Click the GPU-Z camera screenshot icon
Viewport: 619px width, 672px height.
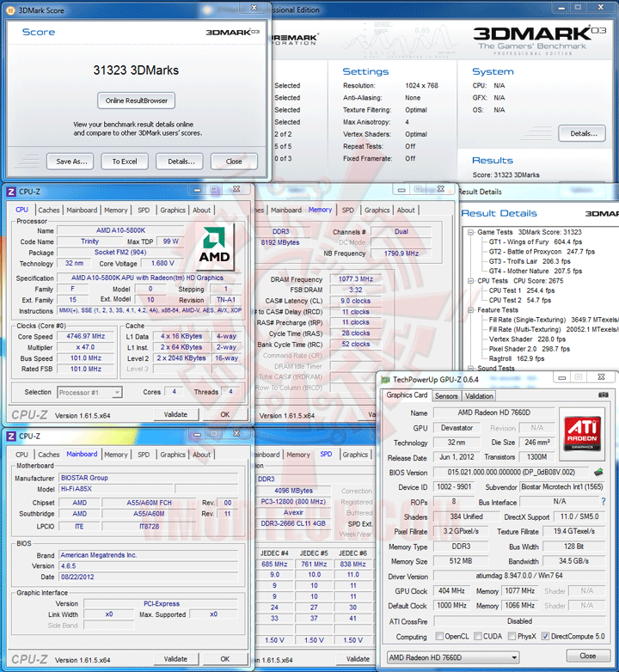coord(604,394)
